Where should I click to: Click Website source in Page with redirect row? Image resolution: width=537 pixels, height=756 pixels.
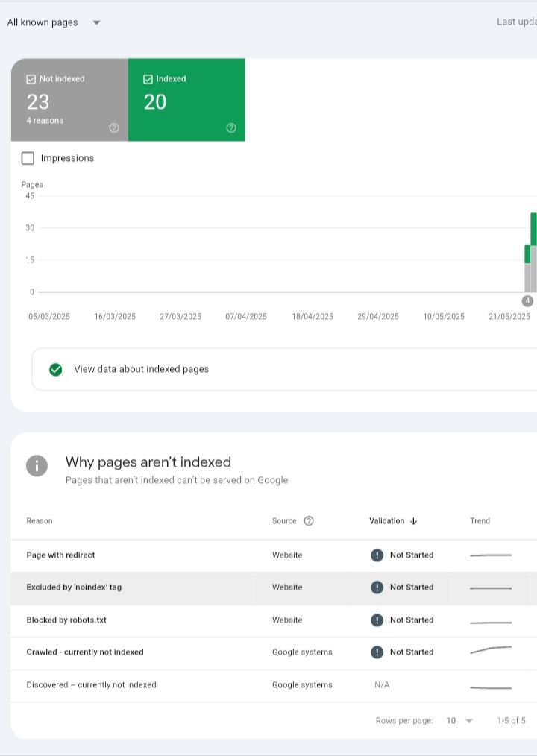point(287,555)
